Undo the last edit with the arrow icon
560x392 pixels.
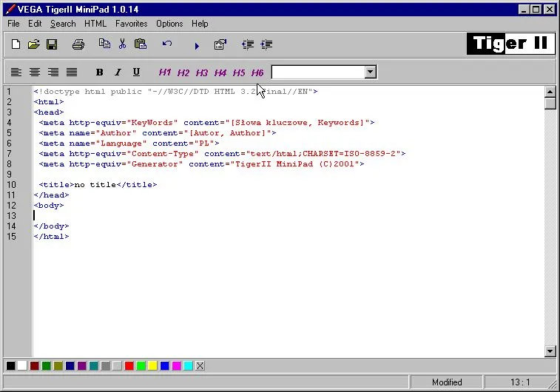point(167,44)
